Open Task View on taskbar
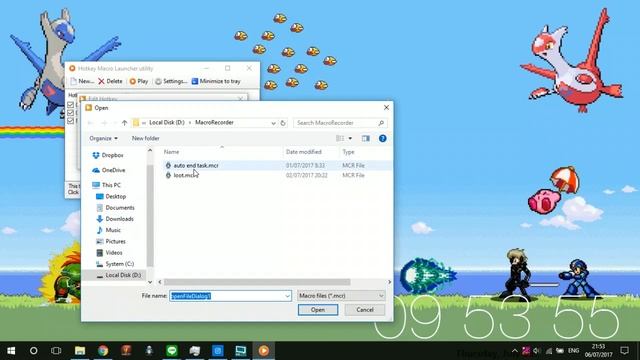 pos(56,351)
